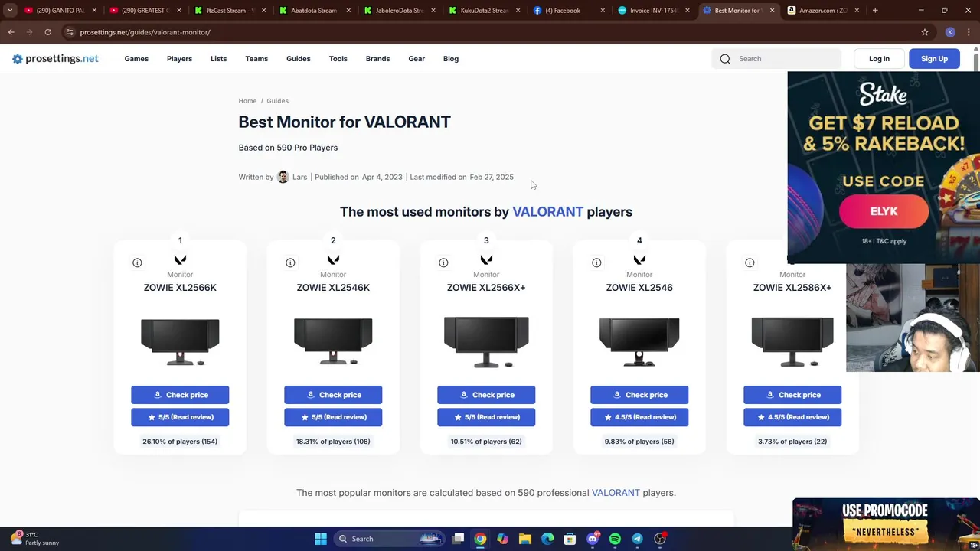980x551 pixels.
Task: Click the info icon on the ZOWIE XL2566X+ card
Action: tap(443, 262)
